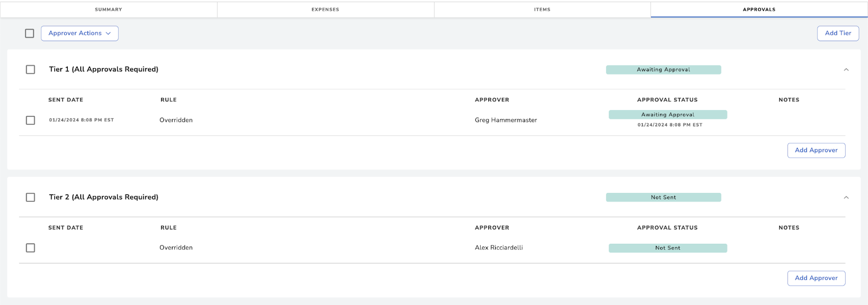The height and width of the screenshot is (305, 868).
Task: Open the Items tab
Action: pos(542,9)
